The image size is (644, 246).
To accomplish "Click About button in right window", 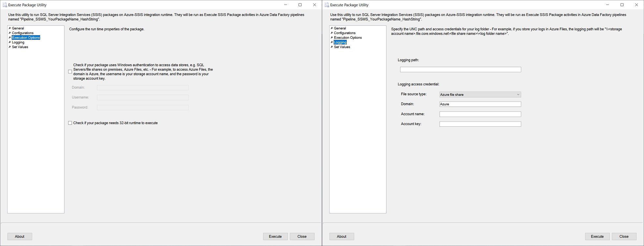I will tap(342, 237).
